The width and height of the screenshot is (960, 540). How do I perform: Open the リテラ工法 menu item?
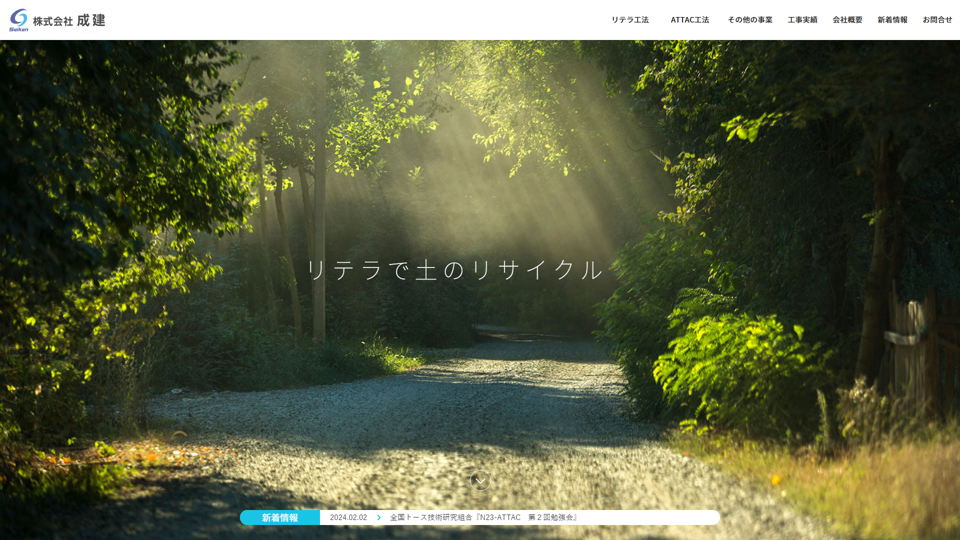point(630,20)
